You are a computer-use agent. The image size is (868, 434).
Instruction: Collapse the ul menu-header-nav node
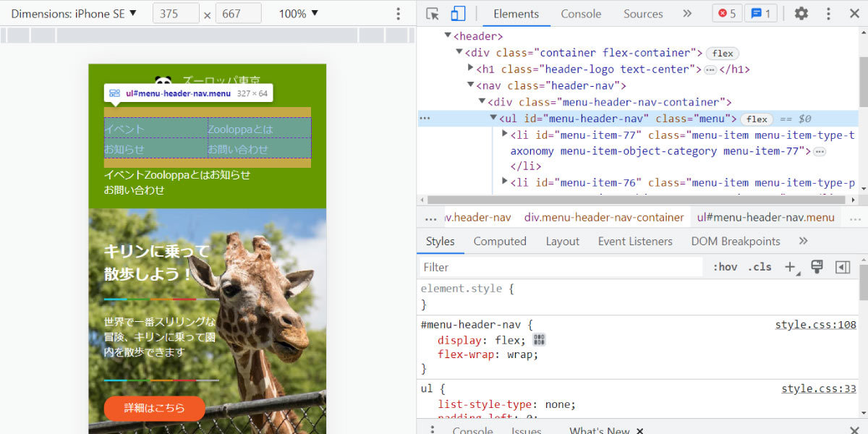(493, 119)
